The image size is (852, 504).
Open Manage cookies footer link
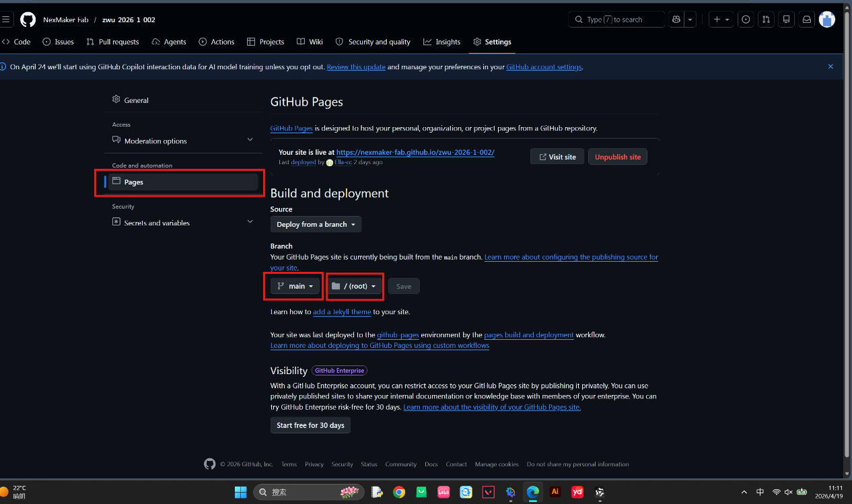(x=497, y=464)
